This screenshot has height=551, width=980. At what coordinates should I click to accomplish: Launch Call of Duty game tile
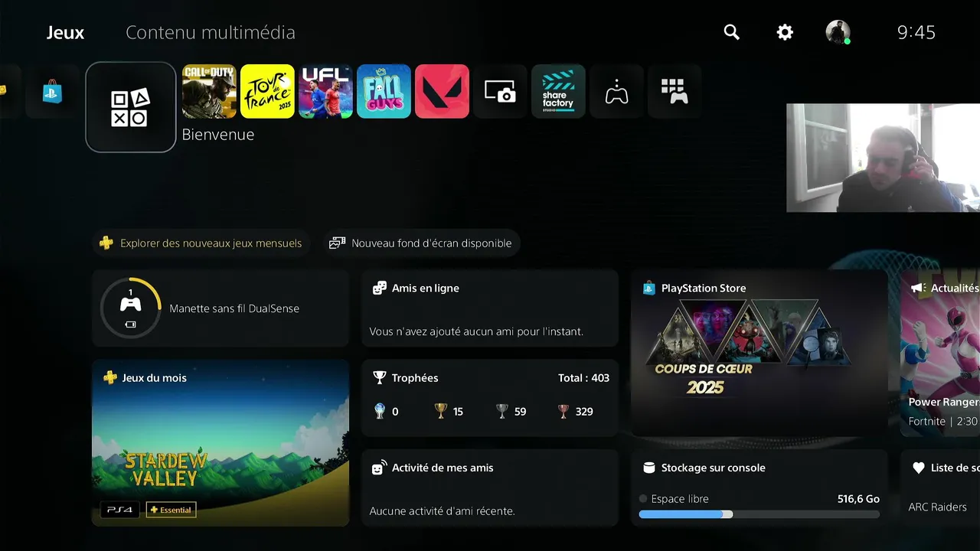[x=209, y=91]
